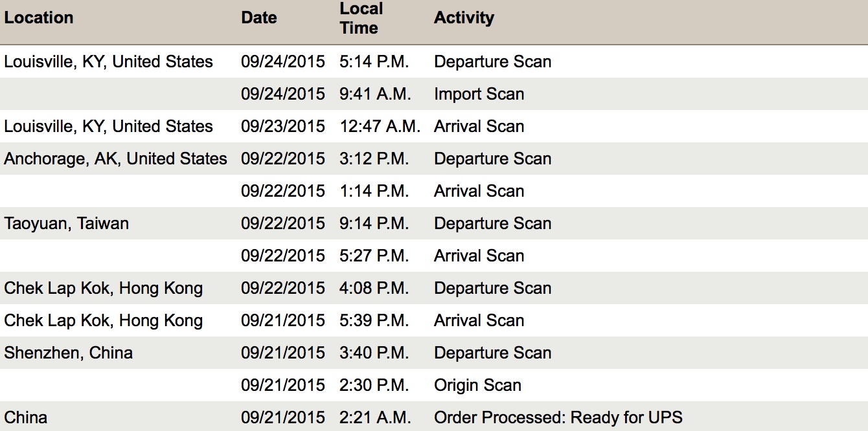Click the China location in last row
Image resolution: width=868 pixels, height=431 pixels.
(x=25, y=417)
